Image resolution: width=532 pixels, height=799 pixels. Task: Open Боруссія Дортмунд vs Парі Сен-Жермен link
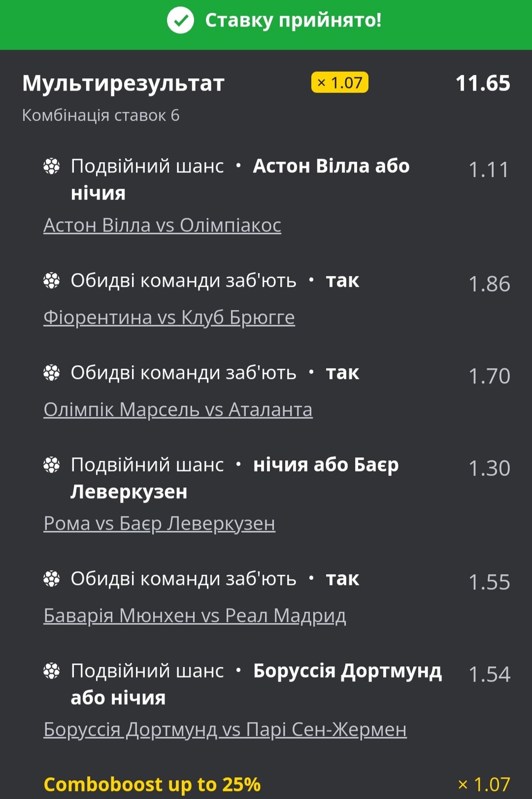tap(225, 730)
